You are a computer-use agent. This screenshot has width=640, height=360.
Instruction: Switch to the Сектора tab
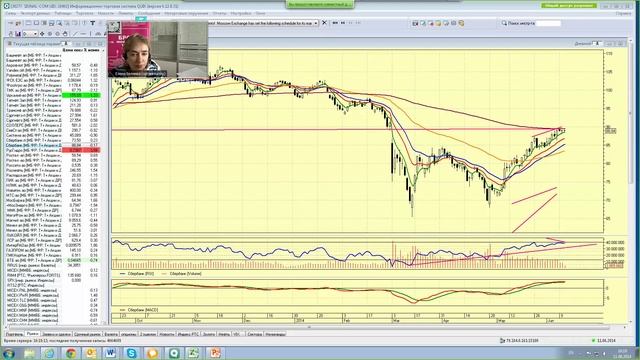point(255,334)
